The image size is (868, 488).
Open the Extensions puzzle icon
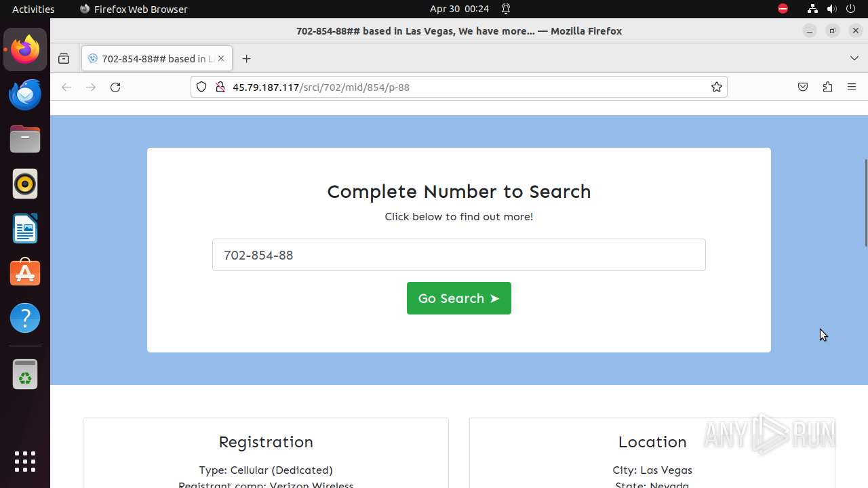(x=827, y=87)
